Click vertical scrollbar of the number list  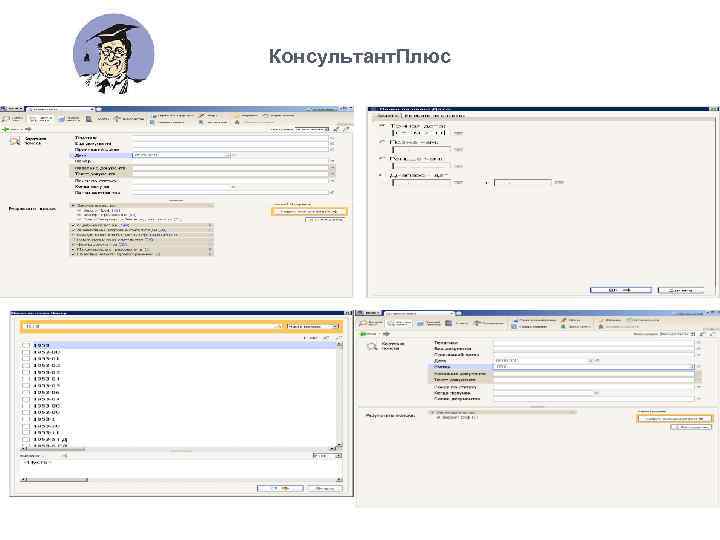click(x=340, y=394)
